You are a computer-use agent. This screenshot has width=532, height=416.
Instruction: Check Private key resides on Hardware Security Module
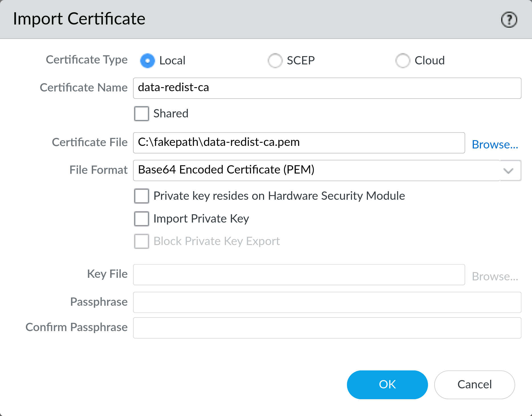click(x=141, y=196)
